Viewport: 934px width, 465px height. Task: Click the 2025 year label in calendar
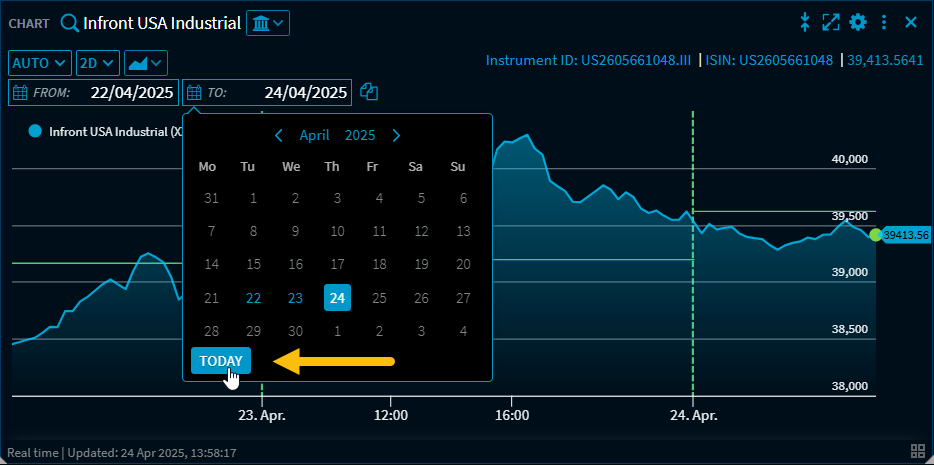(x=360, y=135)
